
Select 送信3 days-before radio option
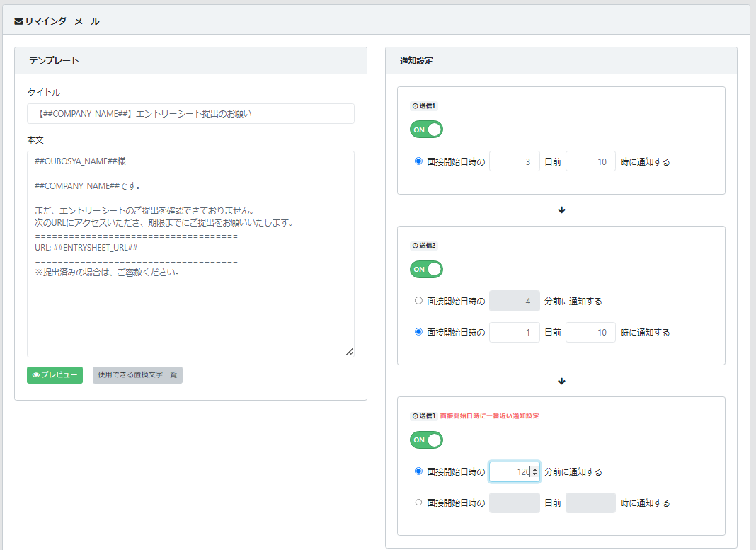pos(418,503)
